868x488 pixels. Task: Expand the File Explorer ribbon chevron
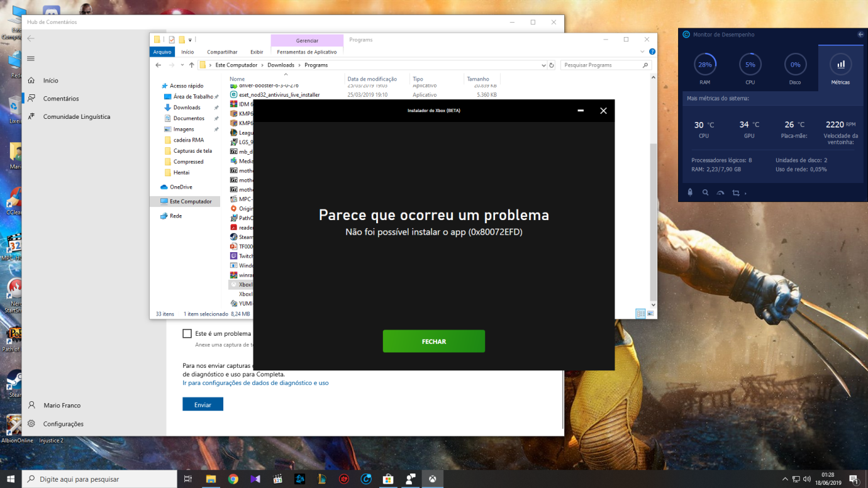643,52
